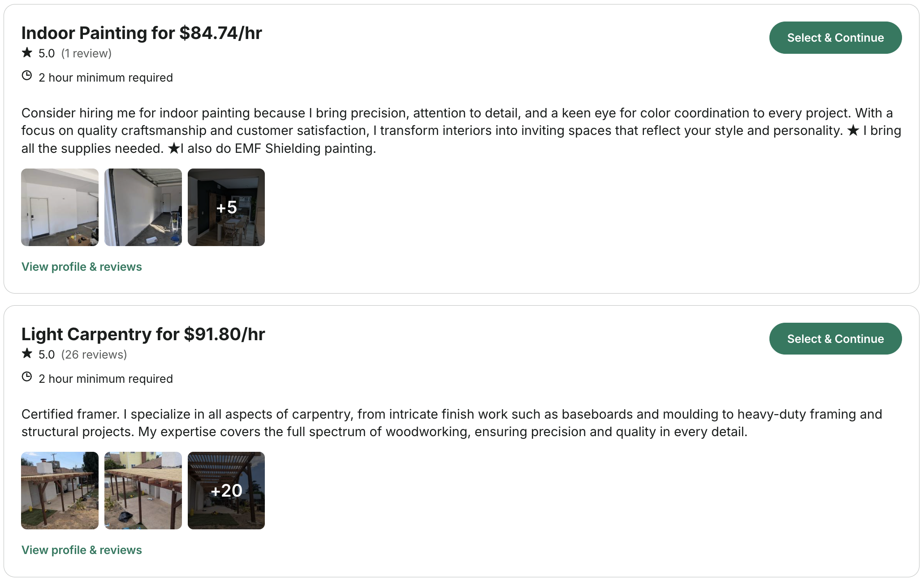Click the clock icon under Indoor Painting
The height and width of the screenshot is (580, 924).
(27, 76)
